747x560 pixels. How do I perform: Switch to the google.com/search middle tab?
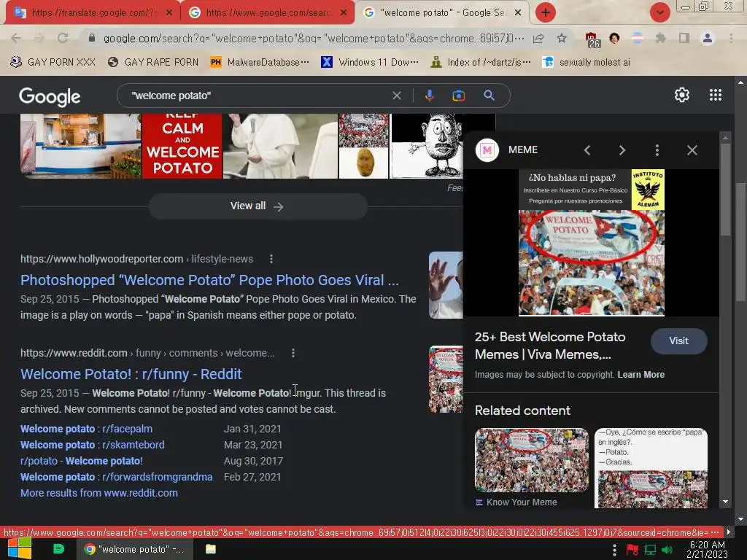pyautogui.click(x=267, y=13)
